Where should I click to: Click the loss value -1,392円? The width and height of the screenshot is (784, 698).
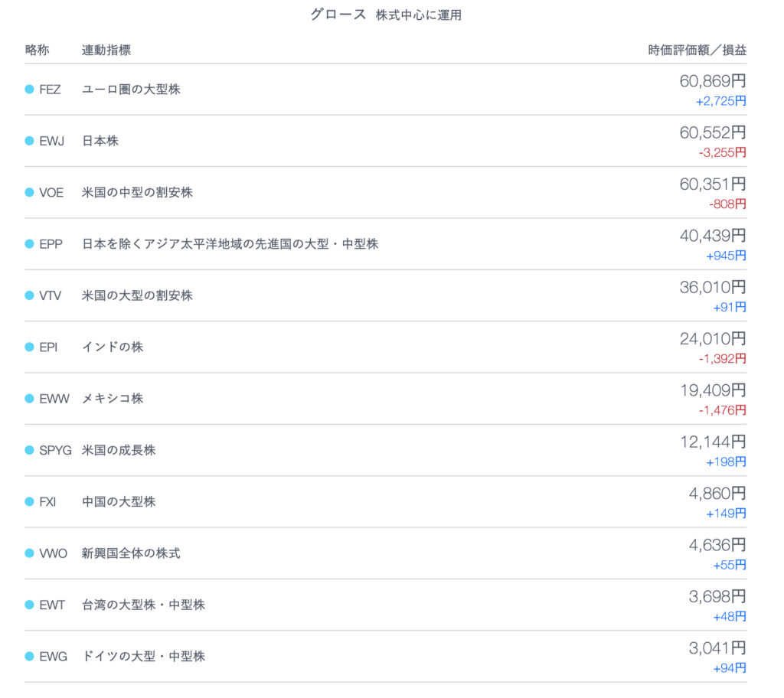tap(723, 359)
